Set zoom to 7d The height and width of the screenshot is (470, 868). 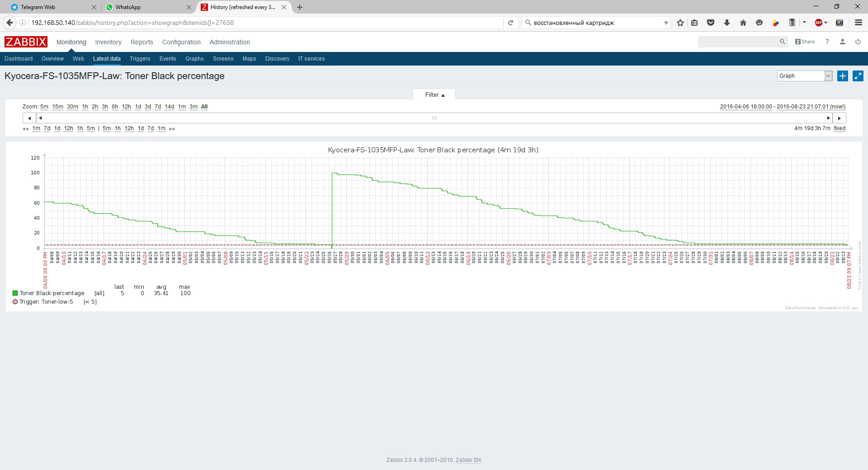158,107
